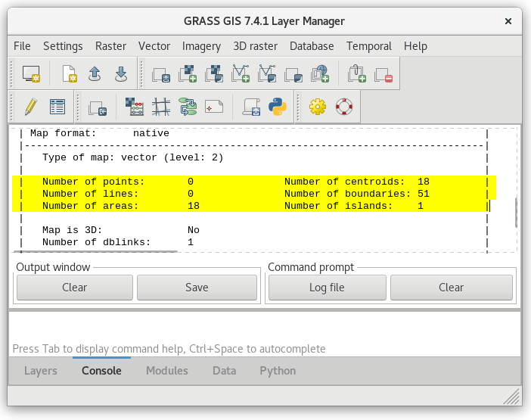
Task: Open the Raster menu
Action: point(110,46)
